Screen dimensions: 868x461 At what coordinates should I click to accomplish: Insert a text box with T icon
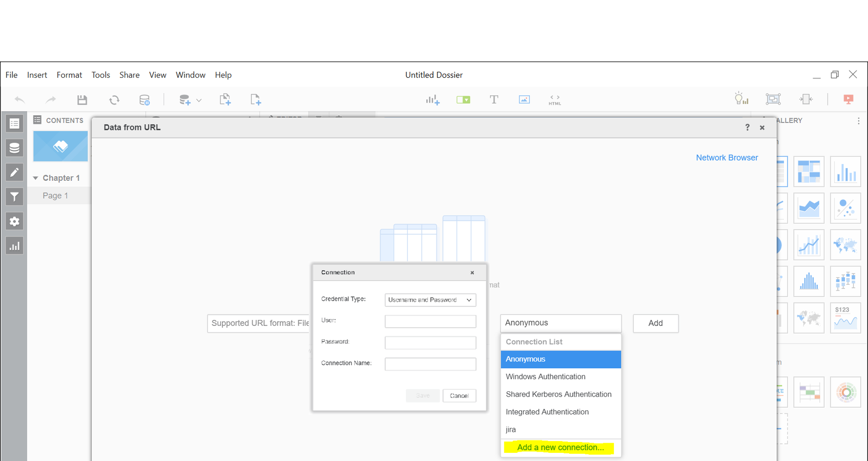tap(494, 99)
